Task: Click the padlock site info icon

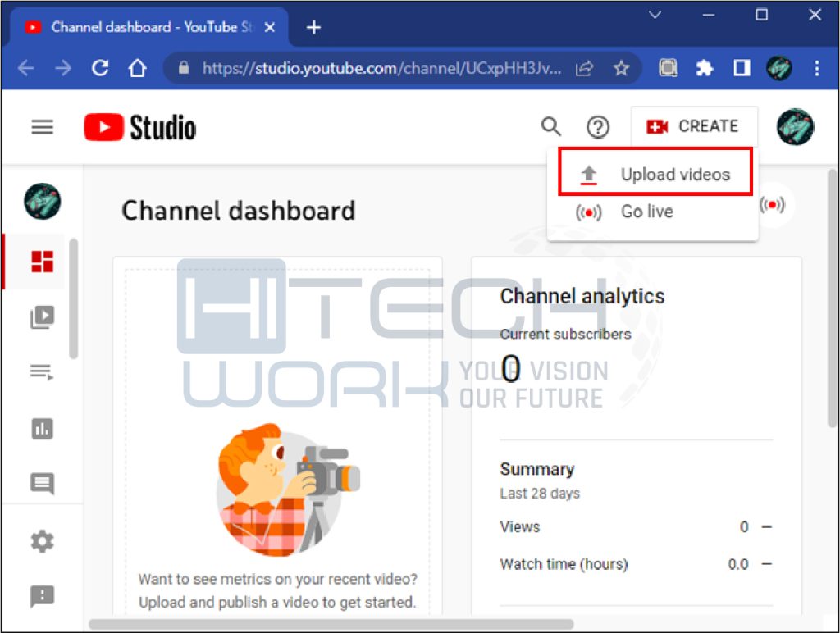Action: [184, 67]
